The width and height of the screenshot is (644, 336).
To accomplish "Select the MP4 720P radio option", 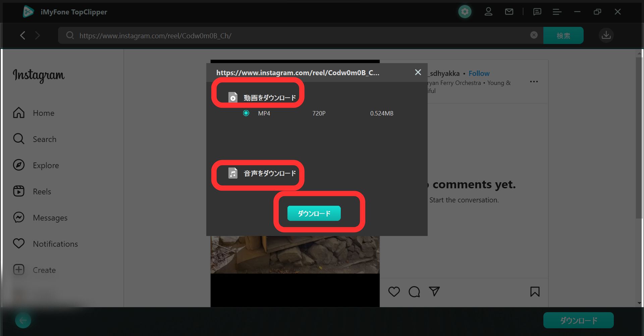I will point(246,113).
